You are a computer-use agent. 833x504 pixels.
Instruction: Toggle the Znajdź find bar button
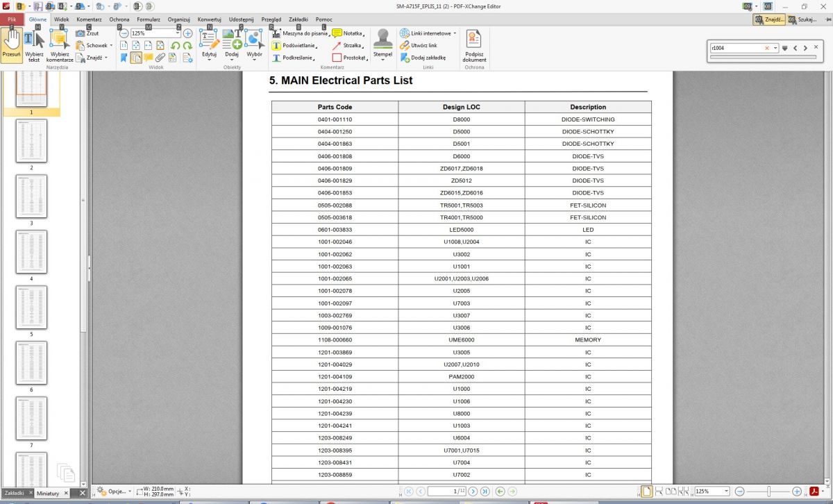(x=769, y=19)
